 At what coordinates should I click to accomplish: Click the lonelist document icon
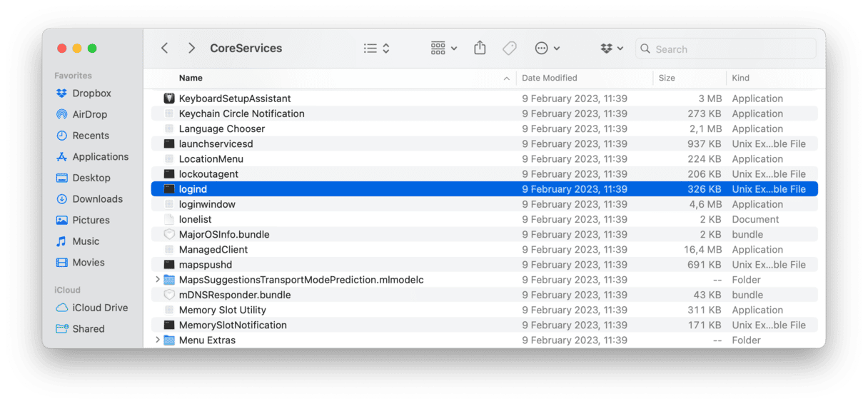(169, 219)
